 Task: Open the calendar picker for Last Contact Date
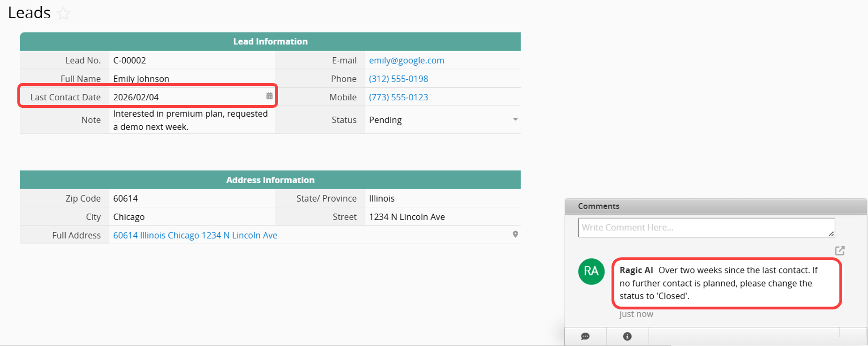(269, 96)
